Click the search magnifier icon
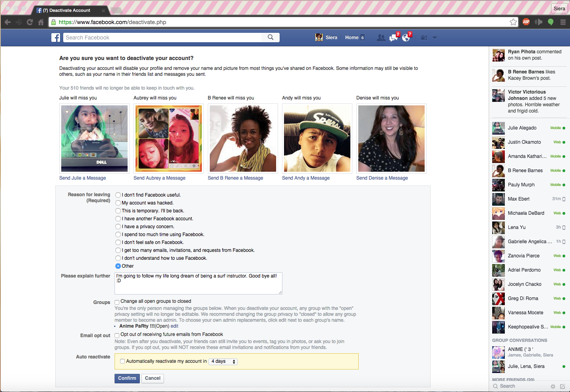Viewport: 570px width, 392px height. (x=271, y=37)
